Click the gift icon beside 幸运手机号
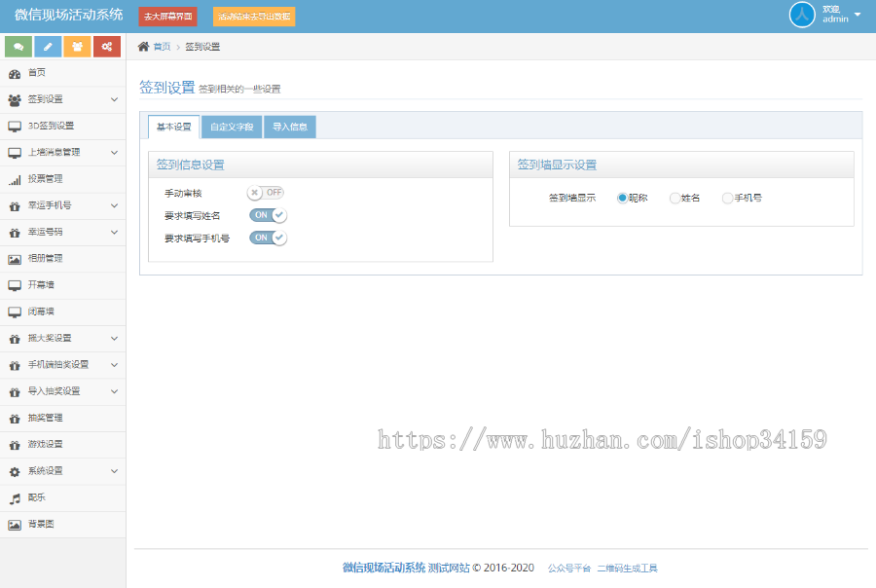The width and height of the screenshot is (876, 588). tap(15, 206)
